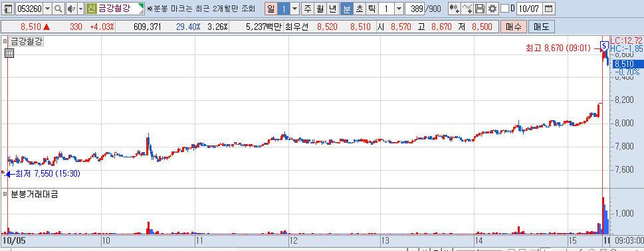Screen dimensions: 644x251
Task: Select the 주 weekly period tab
Action: click(308, 8)
